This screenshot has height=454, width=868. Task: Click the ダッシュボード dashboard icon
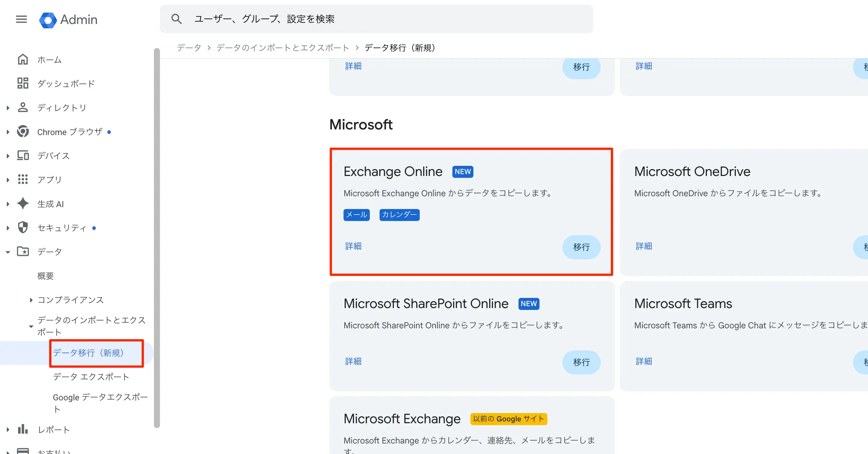click(x=23, y=83)
